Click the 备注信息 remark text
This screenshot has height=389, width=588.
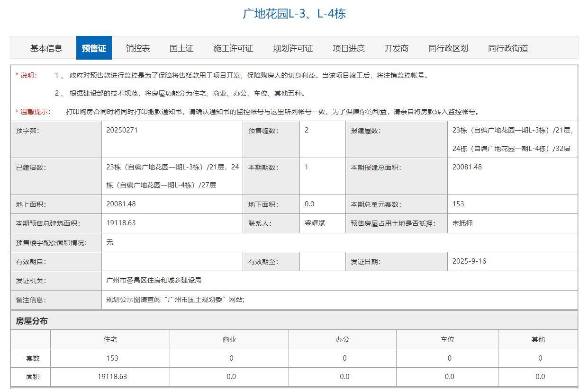click(175, 300)
